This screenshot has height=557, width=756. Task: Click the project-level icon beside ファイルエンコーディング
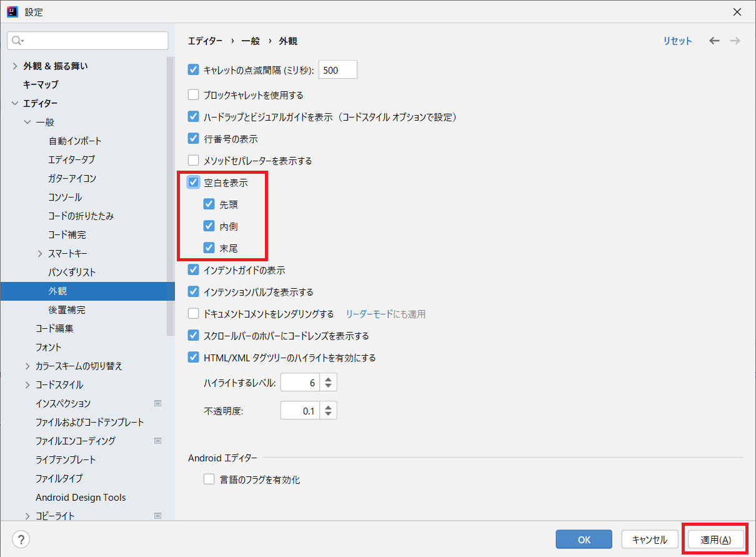click(157, 441)
